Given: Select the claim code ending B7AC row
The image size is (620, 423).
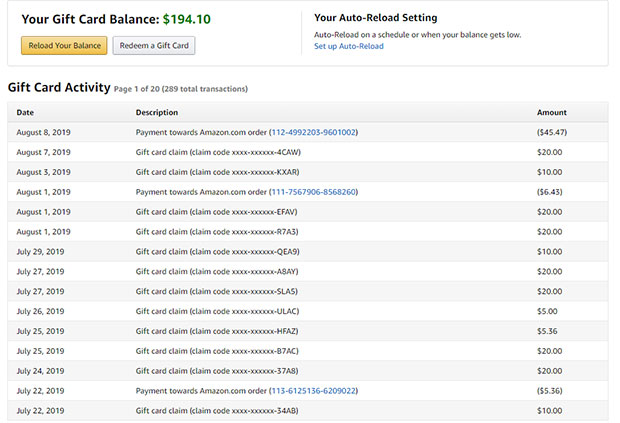Looking at the screenshot, I should point(308,351).
